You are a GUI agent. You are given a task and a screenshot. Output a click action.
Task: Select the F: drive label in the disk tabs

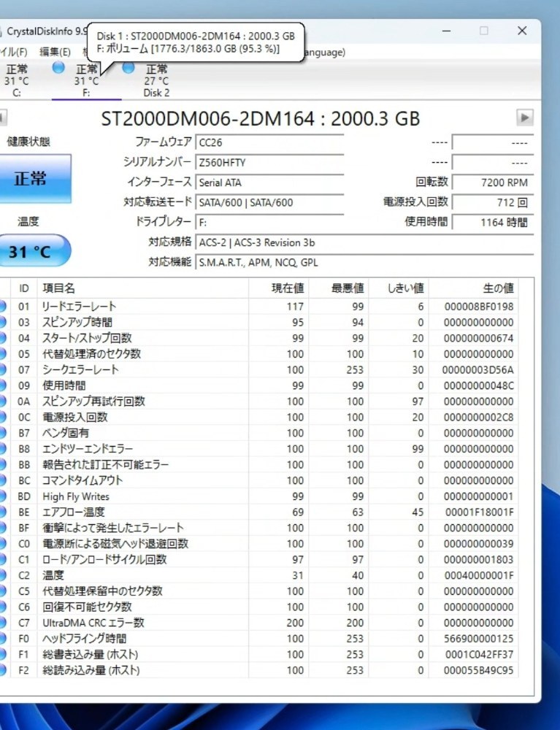86,93
